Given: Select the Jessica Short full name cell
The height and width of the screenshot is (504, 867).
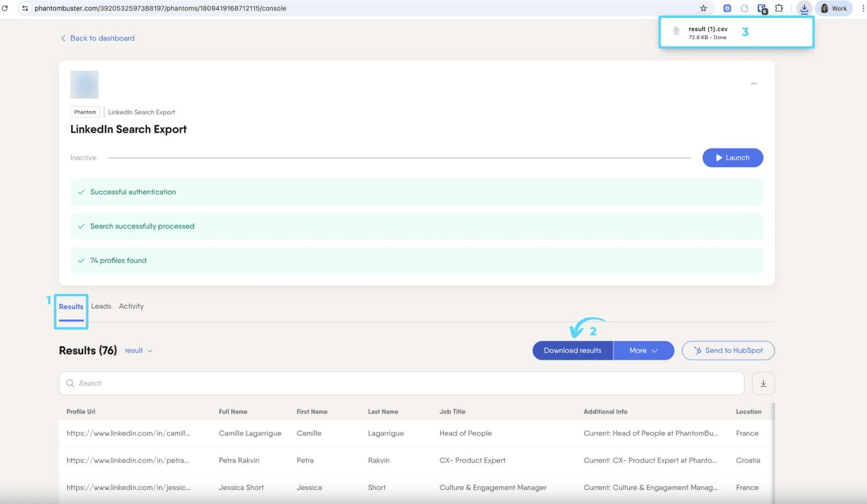Looking at the screenshot, I should pyautogui.click(x=241, y=488).
